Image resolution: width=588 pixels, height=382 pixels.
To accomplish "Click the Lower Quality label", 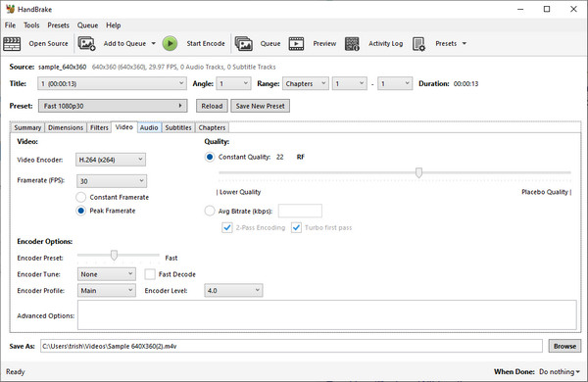I will coord(240,192).
